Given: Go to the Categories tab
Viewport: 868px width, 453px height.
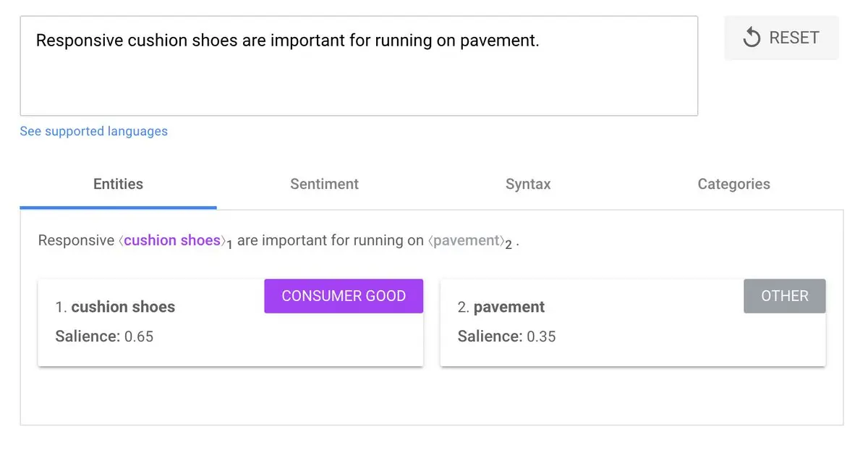Looking at the screenshot, I should tap(733, 185).
